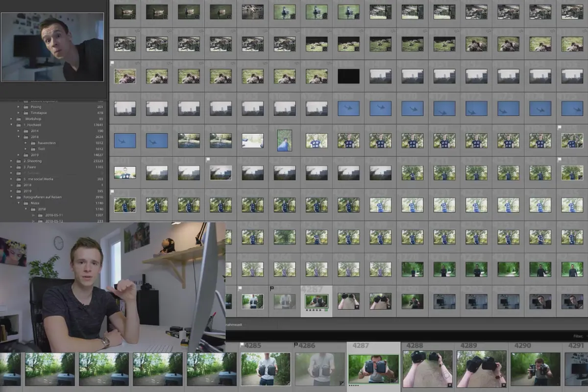The image size is (588, 392).
Task: Set the star rating under selected grid photo 4287
Action: 314,310
